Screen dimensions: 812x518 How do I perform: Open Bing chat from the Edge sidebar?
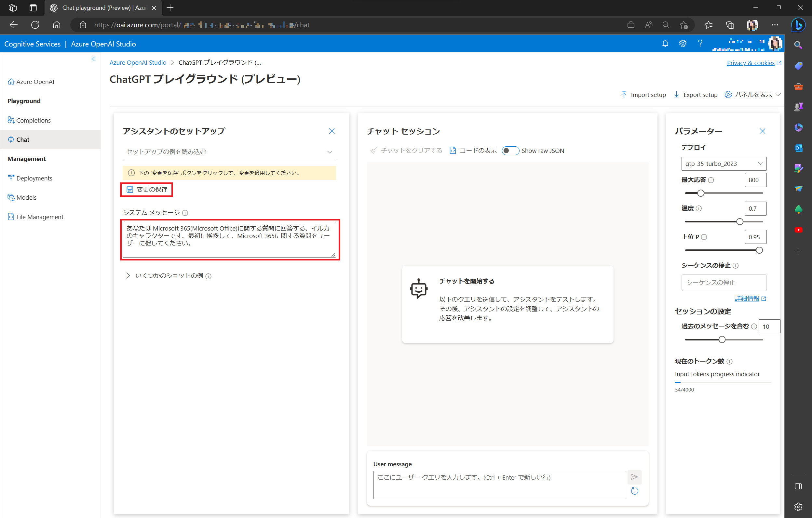[x=798, y=25]
